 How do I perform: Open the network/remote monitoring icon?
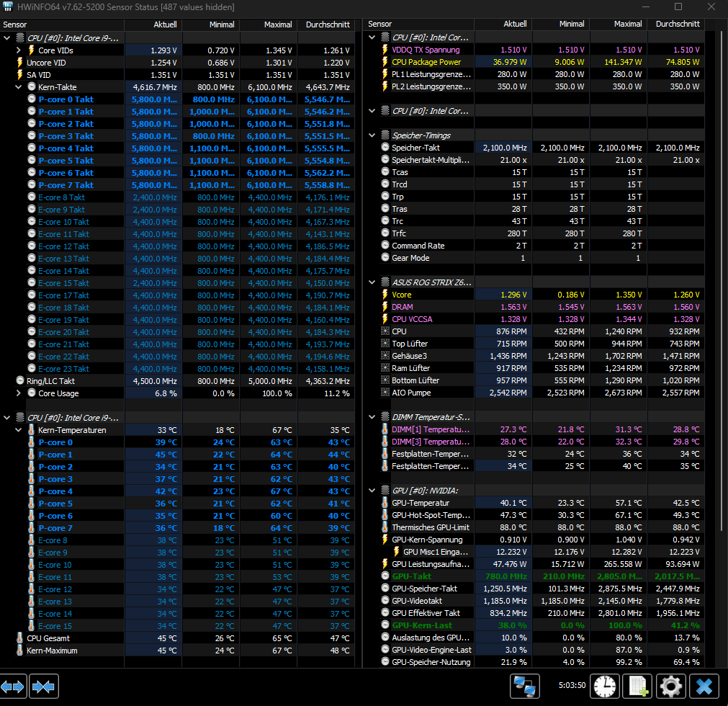click(x=525, y=686)
